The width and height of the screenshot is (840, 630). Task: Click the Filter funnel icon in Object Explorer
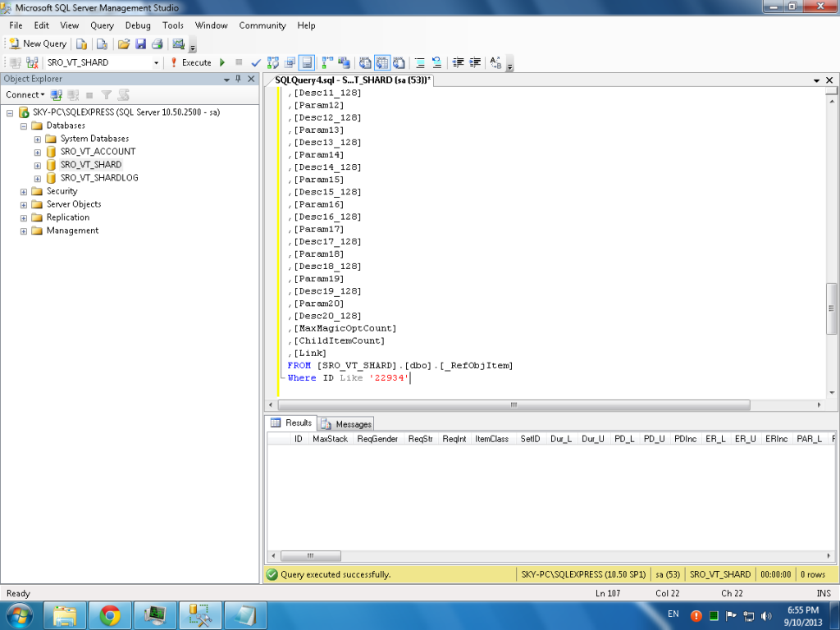point(107,95)
